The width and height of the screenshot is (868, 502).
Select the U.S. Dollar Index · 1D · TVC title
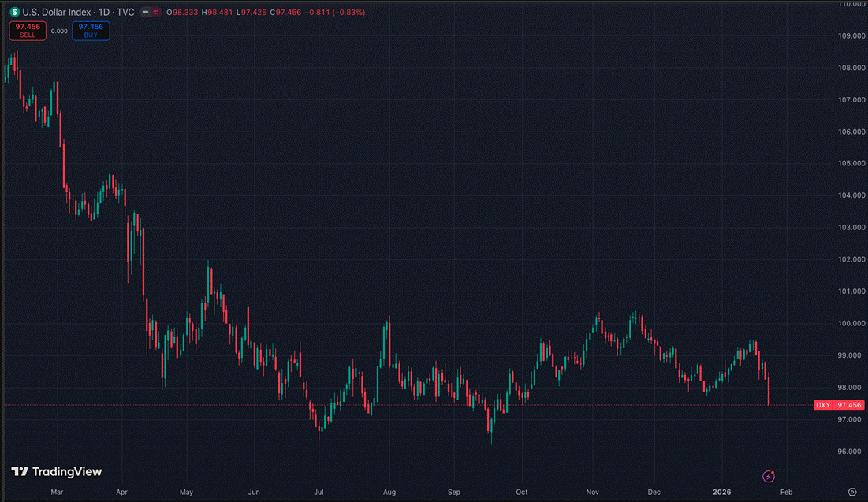[x=78, y=12]
